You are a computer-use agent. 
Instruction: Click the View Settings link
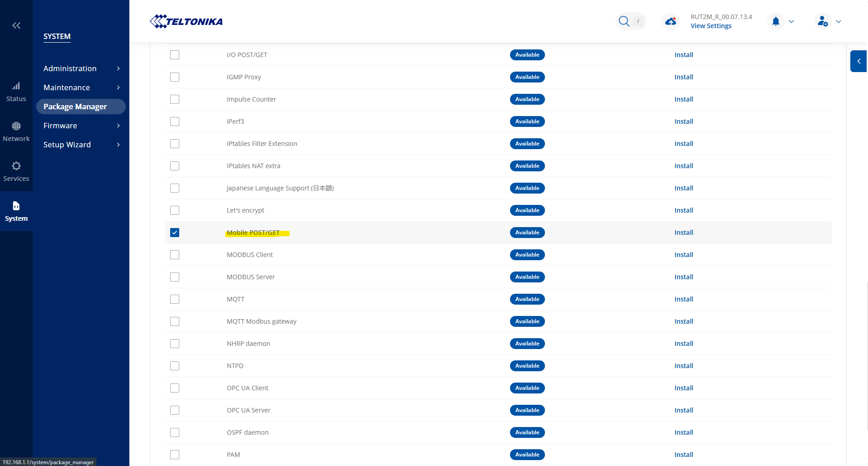[711, 26]
